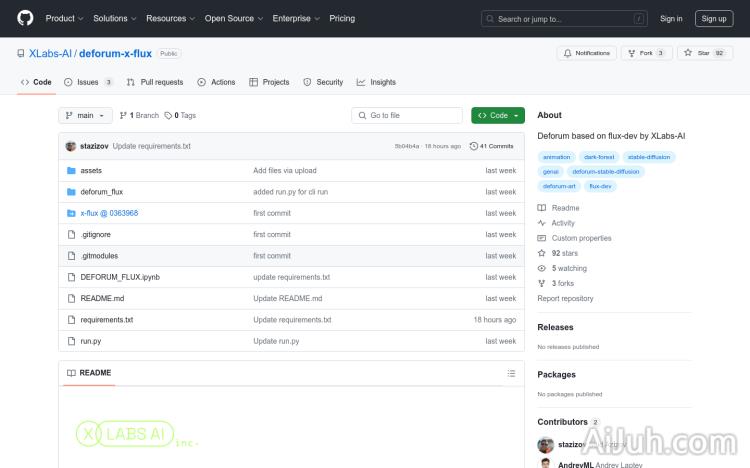The width and height of the screenshot is (750, 468).
Task: Open the README outline list icon
Action: (x=511, y=373)
